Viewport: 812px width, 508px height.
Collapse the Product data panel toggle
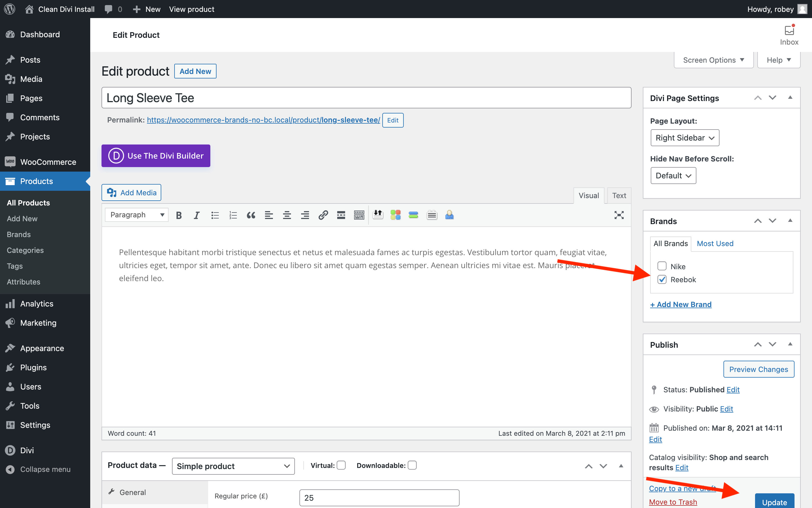(621, 466)
